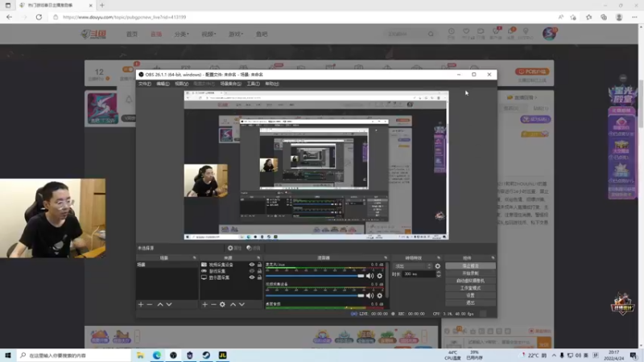Open the scene transition type dropdown
Screen dimensions: 644x362
coord(412,266)
